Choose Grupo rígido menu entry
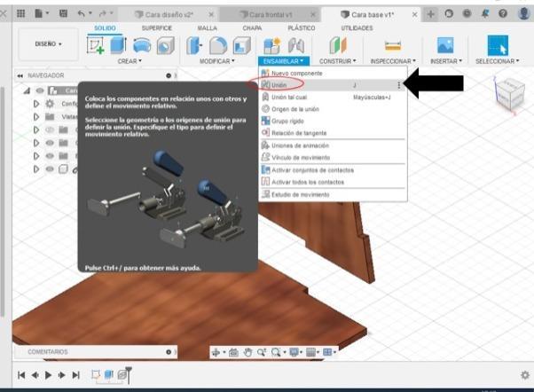The width and height of the screenshot is (534, 392). [x=333, y=122]
